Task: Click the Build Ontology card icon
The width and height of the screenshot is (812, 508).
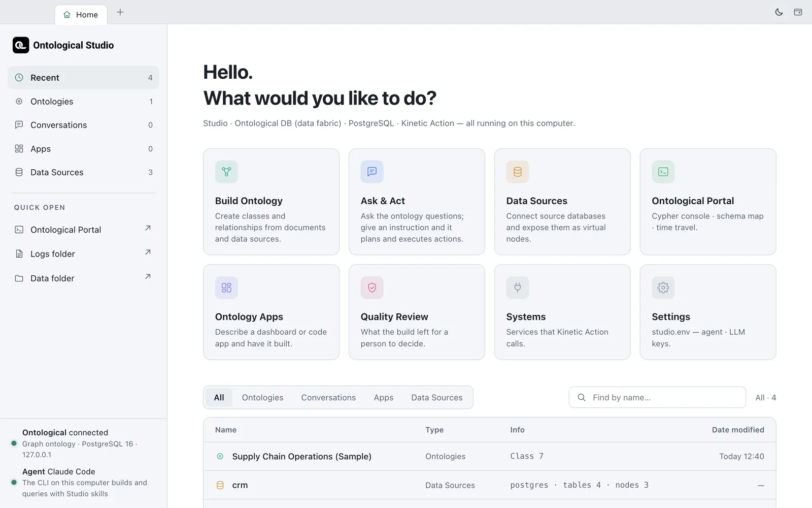Action: [226, 172]
